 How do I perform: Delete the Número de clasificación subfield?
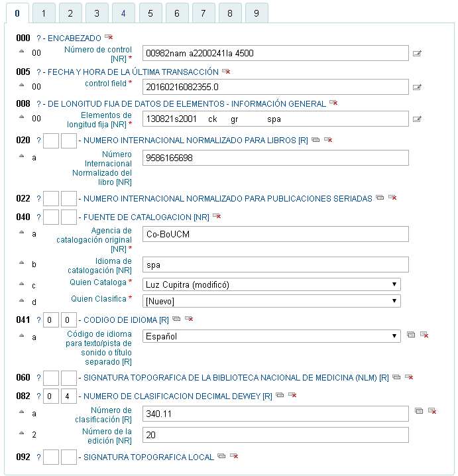coord(432,411)
